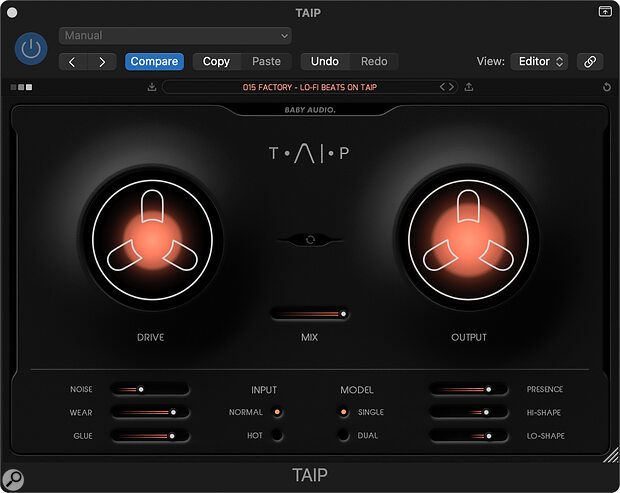Go to next preset with right arrow
The width and height of the screenshot is (620, 493).
point(102,62)
